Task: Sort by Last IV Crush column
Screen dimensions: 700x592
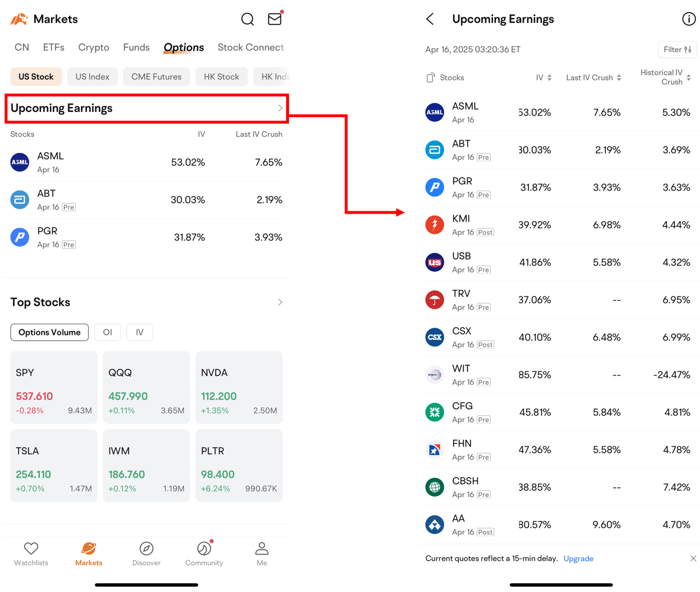Action: pos(594,77)
